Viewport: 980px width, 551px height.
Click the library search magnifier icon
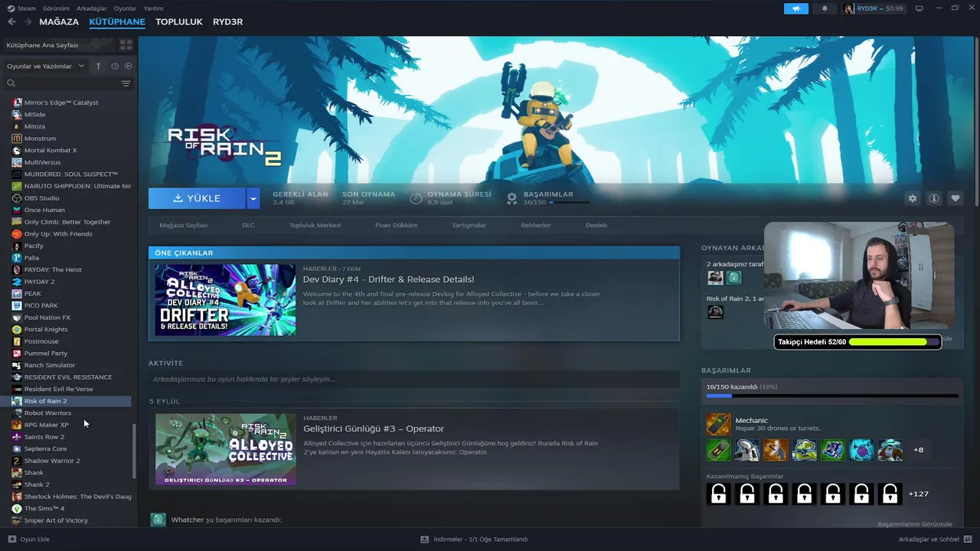(11, 83)
